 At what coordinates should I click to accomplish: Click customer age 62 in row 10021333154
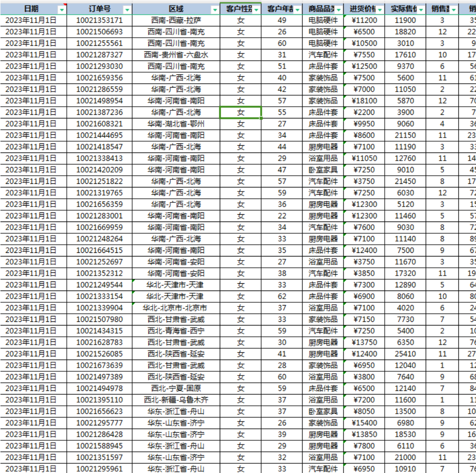pyautogui.click(x=282, y=296)
